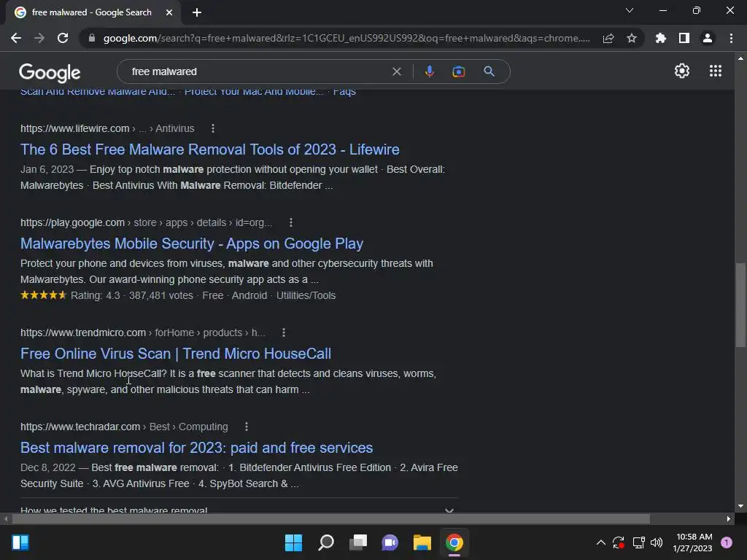The height and width of the screenshot is (560, 747).
Task: Open Task View on taskbar
Action: click(358, 542)
